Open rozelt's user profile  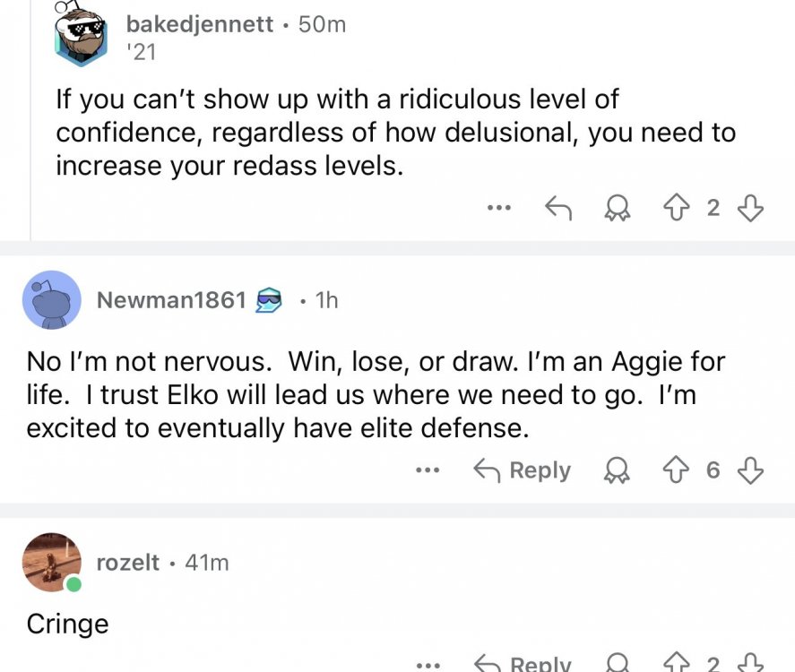[x=127, y=563]
